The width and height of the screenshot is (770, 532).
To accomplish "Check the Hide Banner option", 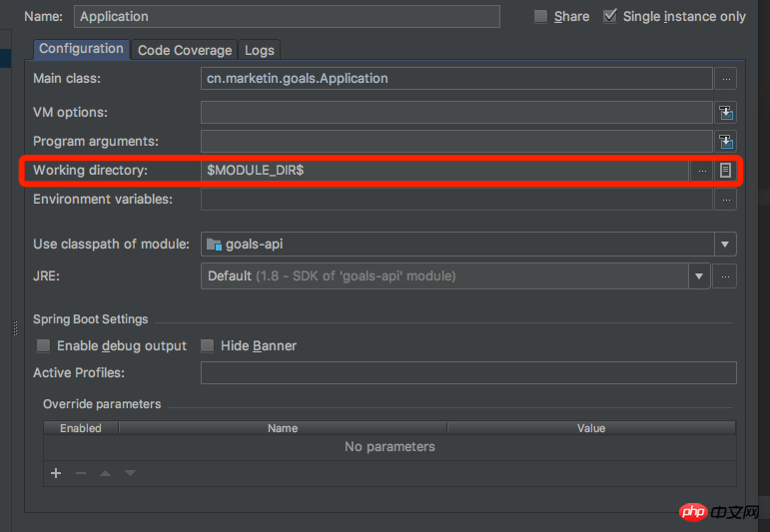I will pyautogui.click(x=208, y=345).
